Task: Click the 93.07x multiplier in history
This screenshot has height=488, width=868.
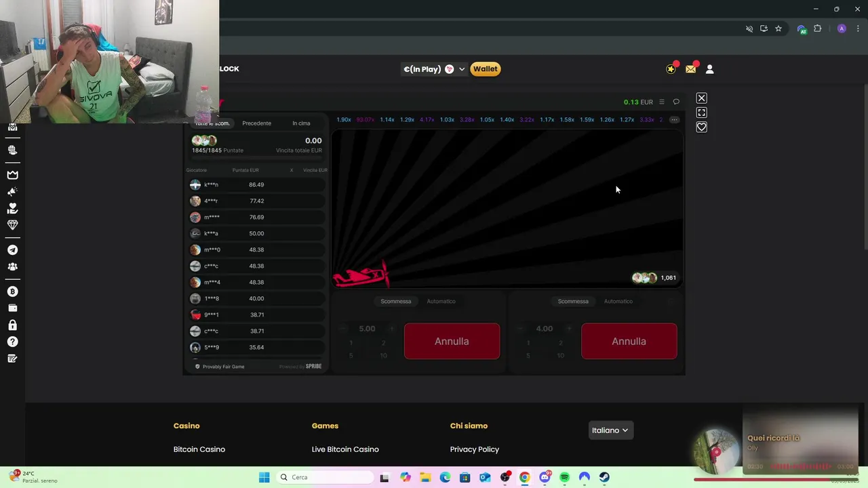Action: pos(366,119)
